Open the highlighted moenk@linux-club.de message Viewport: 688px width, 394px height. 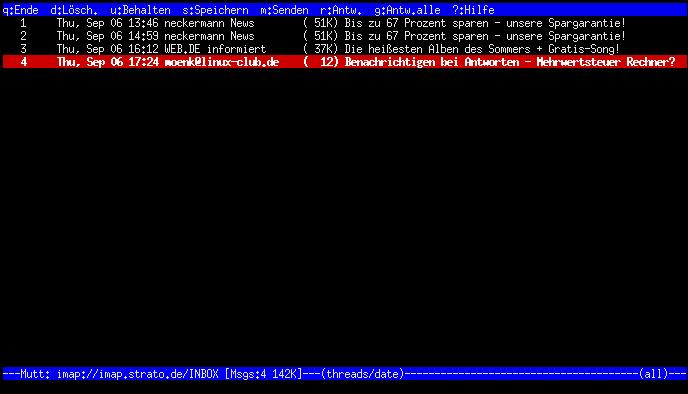point(344,62)
